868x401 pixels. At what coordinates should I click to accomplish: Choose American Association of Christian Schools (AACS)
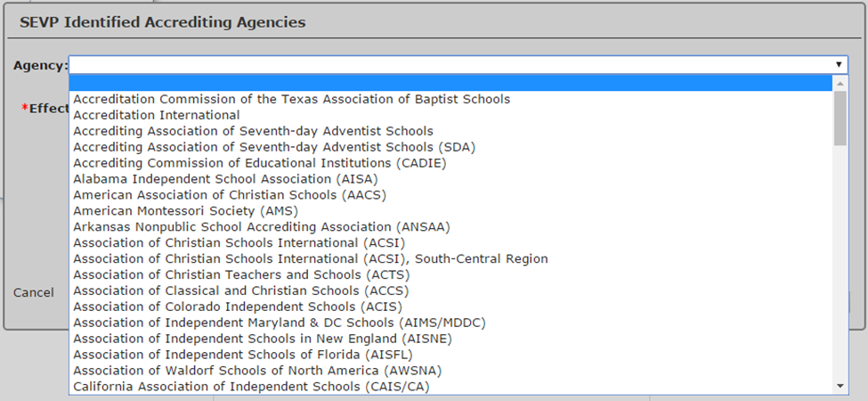pyautogui.click(x=230, y=195)
